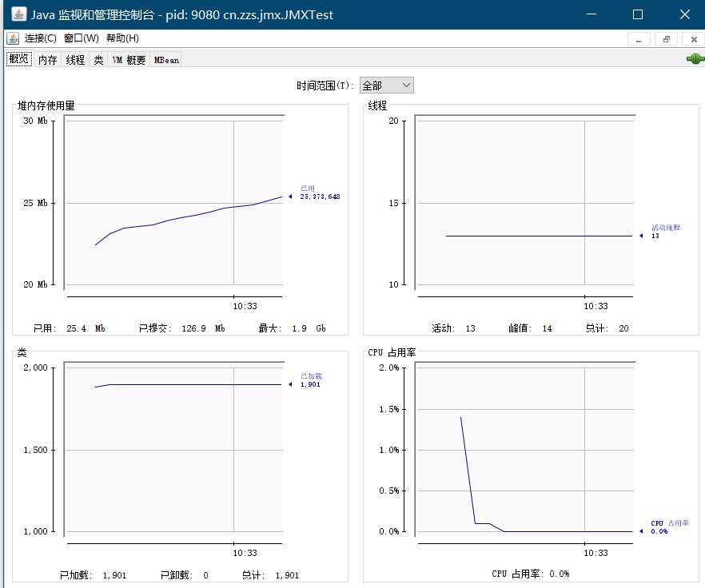This screenshot has width=705, height=588.
Task: Minimize the main JConsole window
Action: tap(591, 14)
